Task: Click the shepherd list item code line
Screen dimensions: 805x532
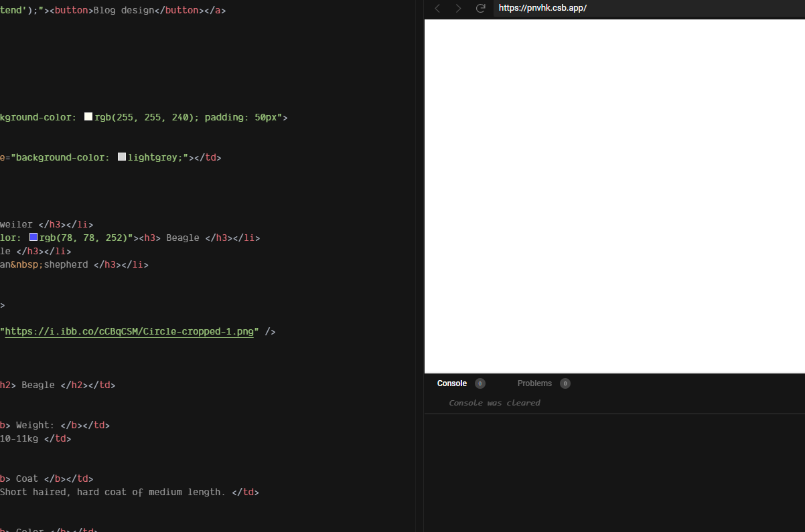Action: click(66, 264)
